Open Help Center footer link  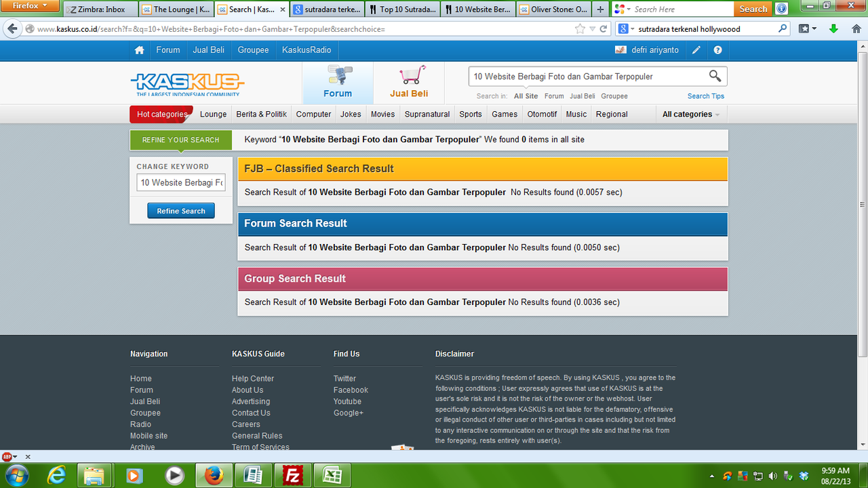click(253, 378)
